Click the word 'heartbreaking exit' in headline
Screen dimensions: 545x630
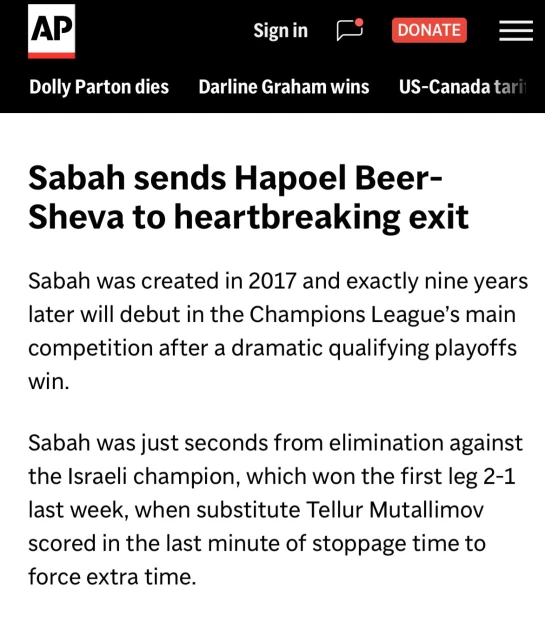321,217
